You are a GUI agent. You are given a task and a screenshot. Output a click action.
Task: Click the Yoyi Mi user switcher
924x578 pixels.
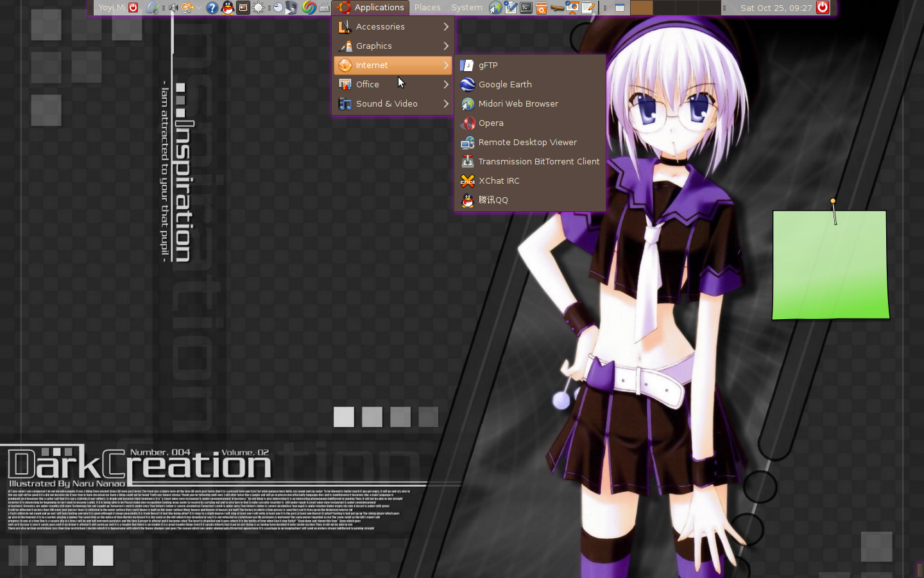(112, 8)
